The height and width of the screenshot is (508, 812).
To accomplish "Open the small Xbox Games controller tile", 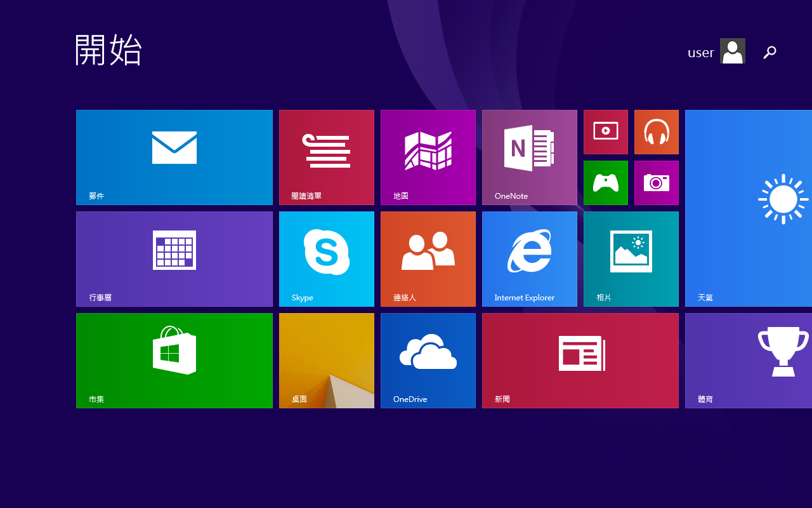I will pos(606,183).
